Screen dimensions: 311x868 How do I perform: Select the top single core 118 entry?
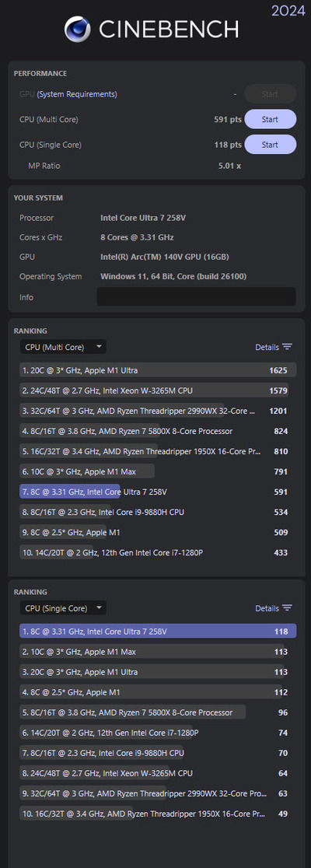(x=159, y=631)
